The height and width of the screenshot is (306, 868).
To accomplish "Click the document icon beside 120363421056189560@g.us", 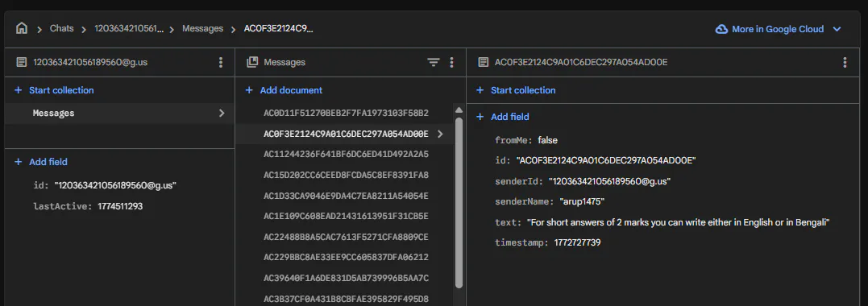I will tap(22, 63).
